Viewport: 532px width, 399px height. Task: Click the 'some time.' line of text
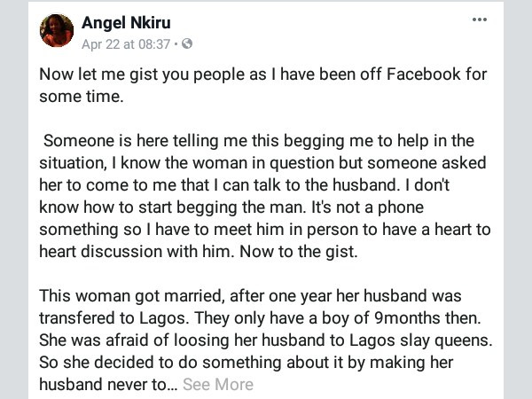[x=82, y=97]
